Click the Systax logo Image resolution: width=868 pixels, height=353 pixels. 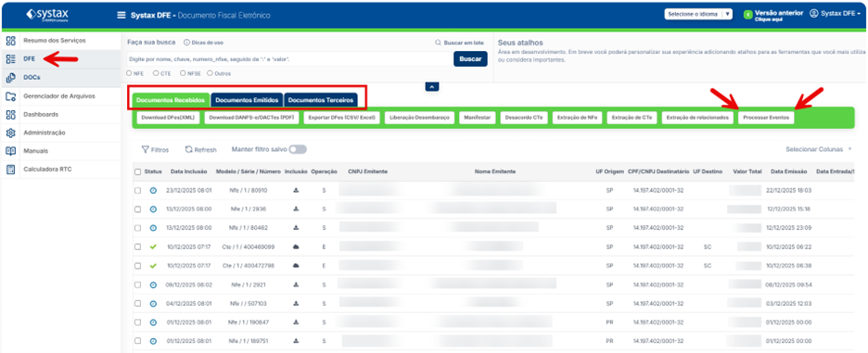(x=47, y=15)
